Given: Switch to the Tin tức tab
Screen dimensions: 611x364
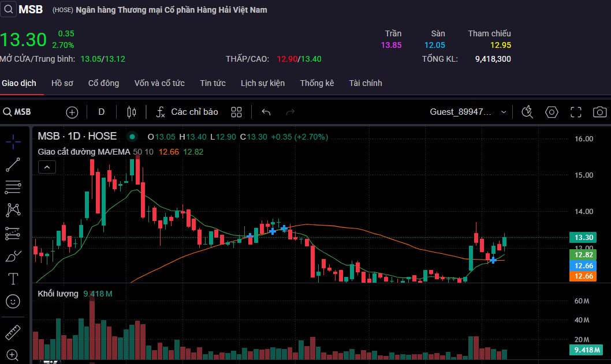Looking at the screenshot, I should click(x=213, y=83).
